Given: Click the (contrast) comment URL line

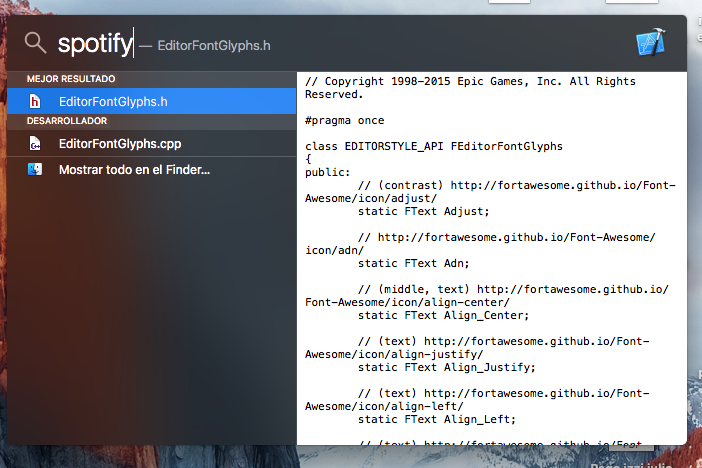Looking at the screenshot, I should [x=517, y=185].
